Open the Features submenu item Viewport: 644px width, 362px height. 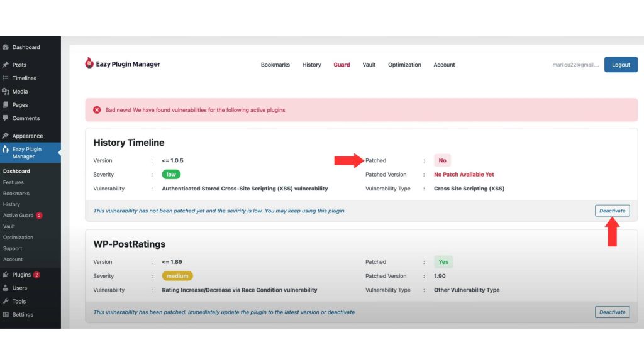tap(13, 182)
